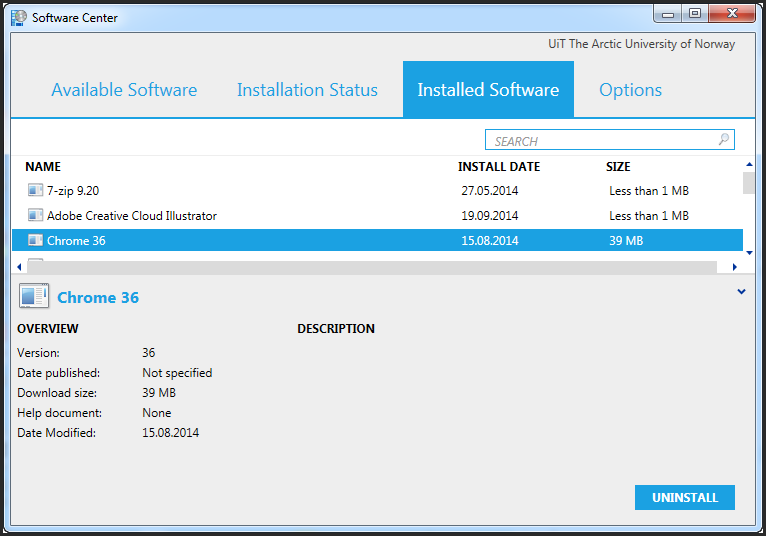The image size is (766, 536).
Task: Click the Chrome 36 row icon
Action: click(35, 240)
